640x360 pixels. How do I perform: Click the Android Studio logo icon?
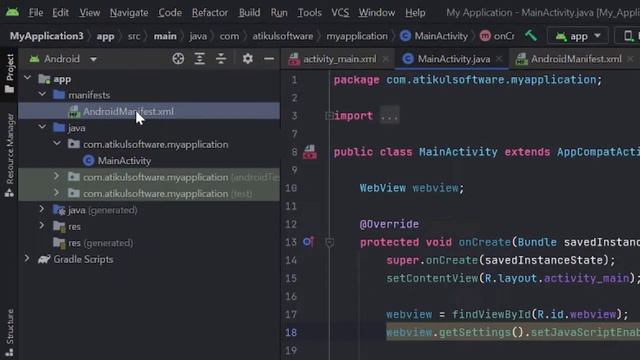point(12,12)
